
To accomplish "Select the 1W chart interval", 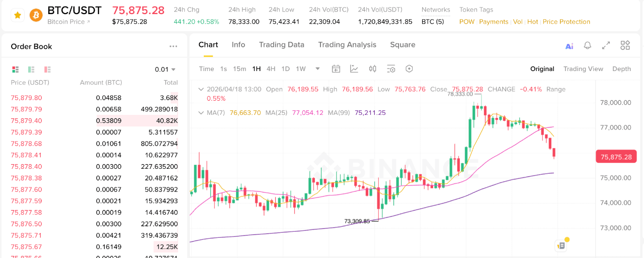I will coord(301,69).
